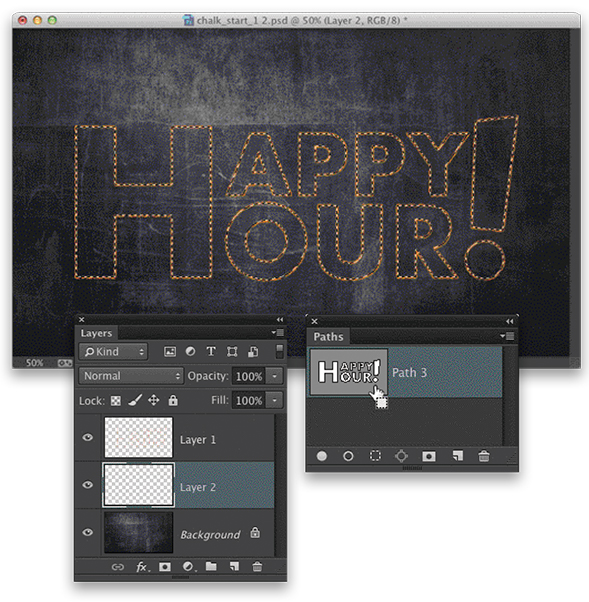Click the Layer 2 name
The width and height of the screenshot is (589, 602).
[x=198, y=487]
